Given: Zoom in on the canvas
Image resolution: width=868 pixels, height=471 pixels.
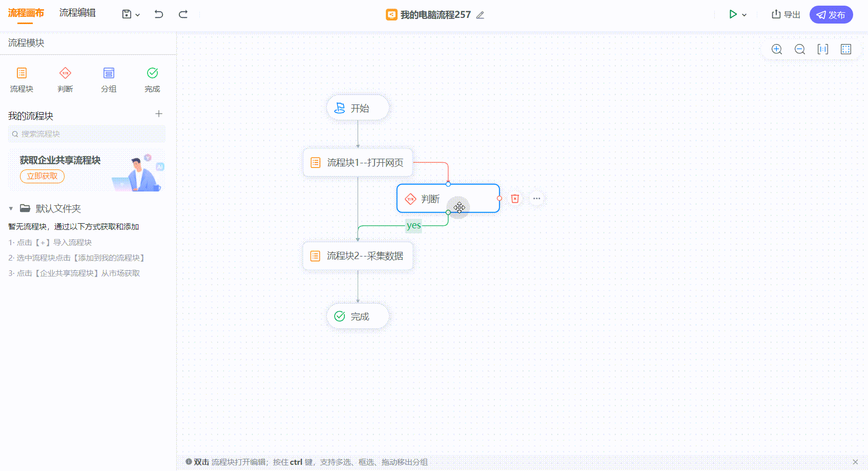Looking at the screenshot, I should click(777, 49).
